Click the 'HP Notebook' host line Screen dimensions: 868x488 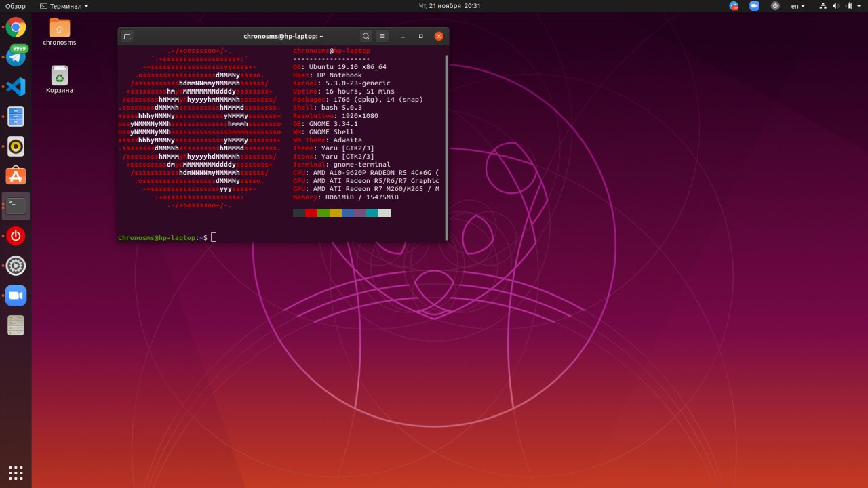pos(328,75)
